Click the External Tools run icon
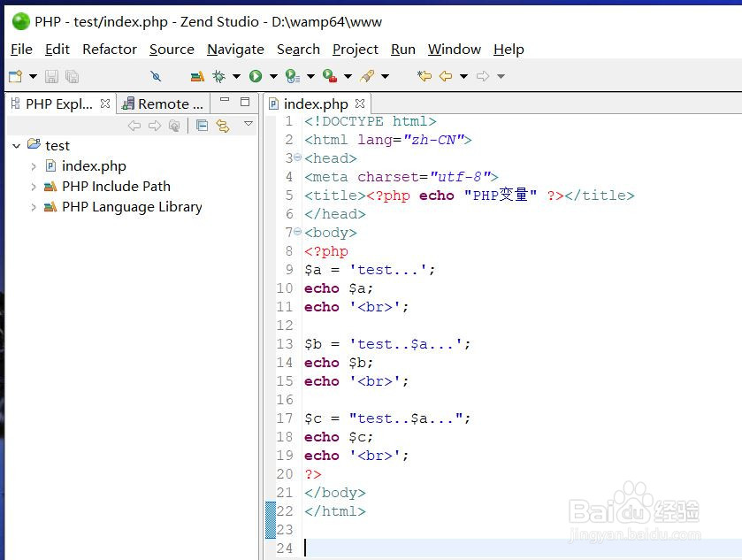Screen dimensions: 742x560 (x=330, y=76)
